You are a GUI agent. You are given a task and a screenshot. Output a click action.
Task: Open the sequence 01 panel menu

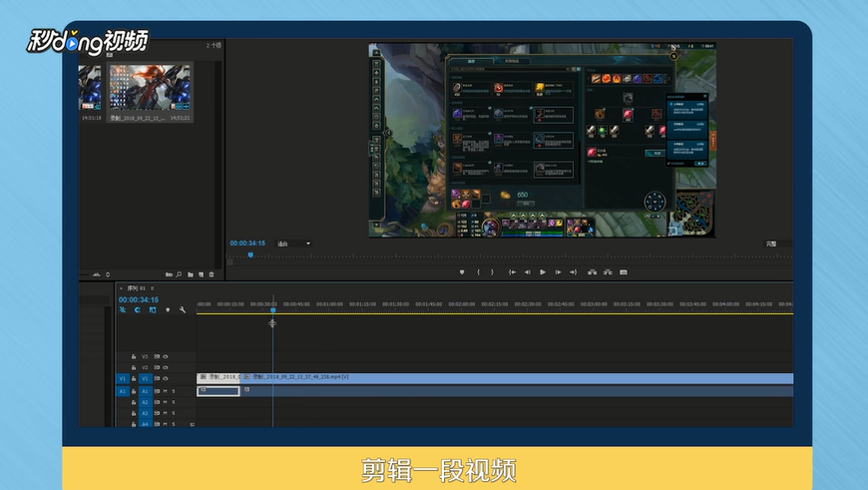pos(153,288)
